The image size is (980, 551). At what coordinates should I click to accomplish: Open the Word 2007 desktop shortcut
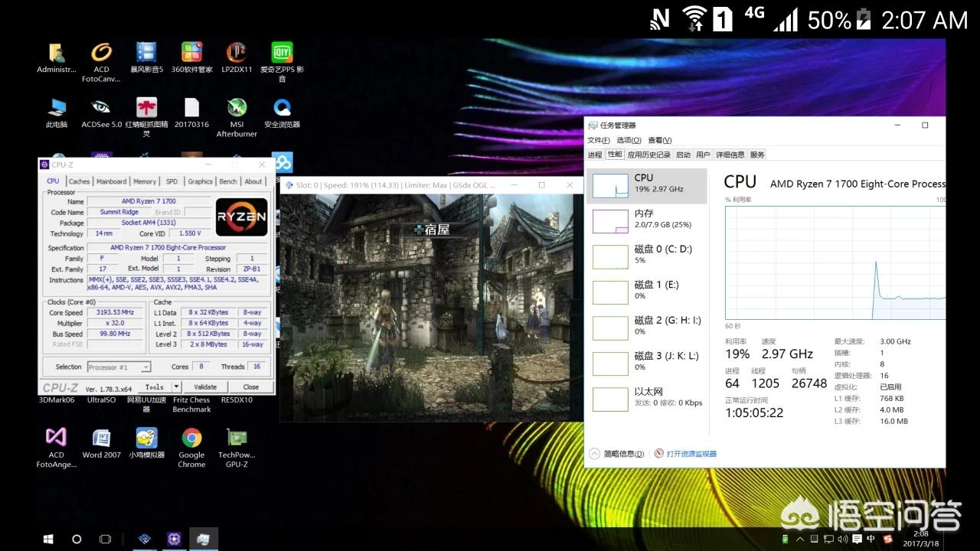pos(102,439)
